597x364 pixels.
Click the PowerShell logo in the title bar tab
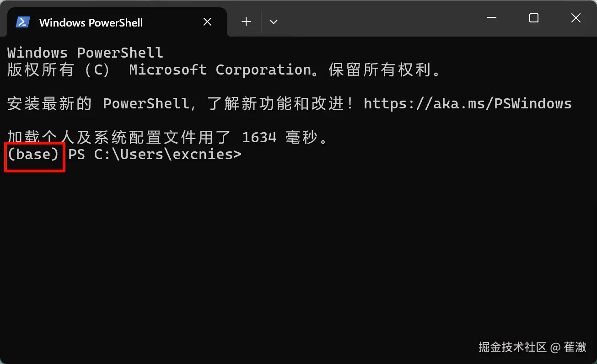pyautogui.click(x=23, y=21)
